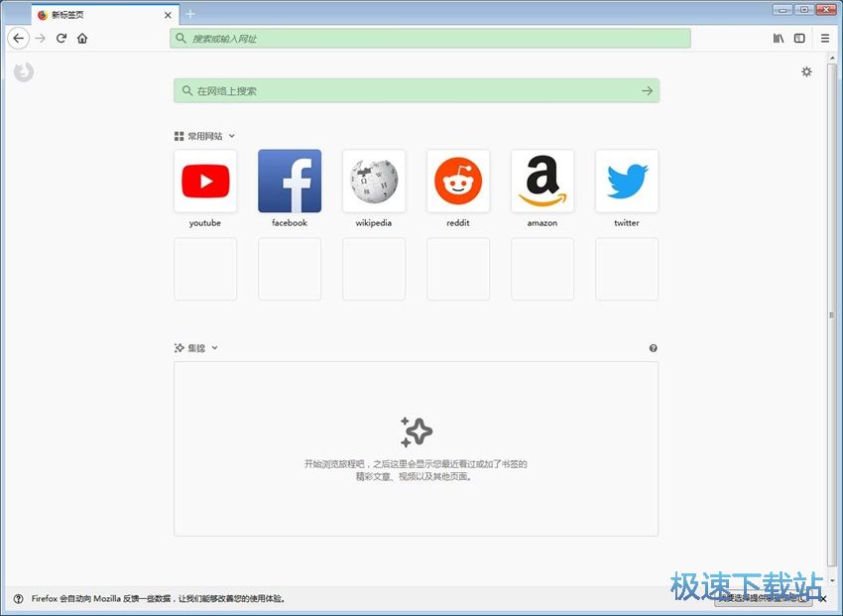Viewport: 843px width, 616px height.
Task: Open the home page via house icon
Action: pos(82,38)
